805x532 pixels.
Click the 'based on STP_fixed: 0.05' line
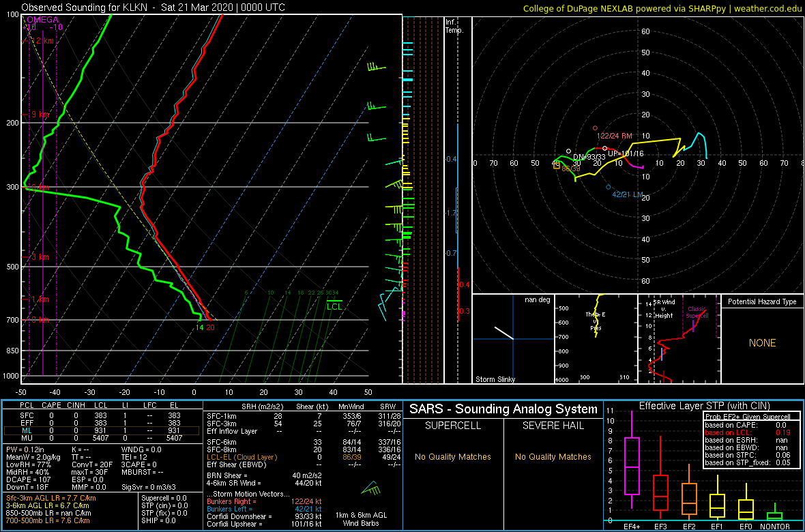pos(748,462)
